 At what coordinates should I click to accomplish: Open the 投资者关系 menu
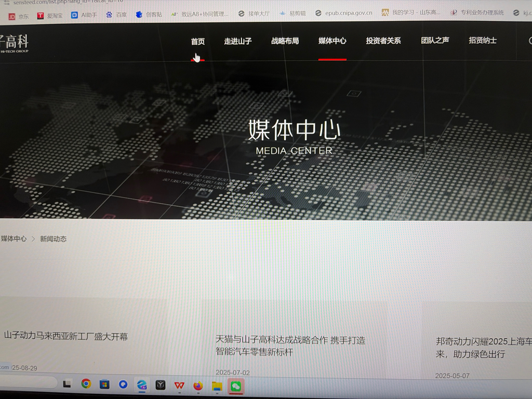pos(383,41)
